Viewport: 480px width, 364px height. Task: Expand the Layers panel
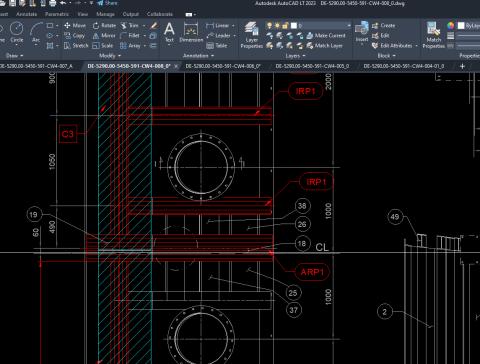[295, 56]
